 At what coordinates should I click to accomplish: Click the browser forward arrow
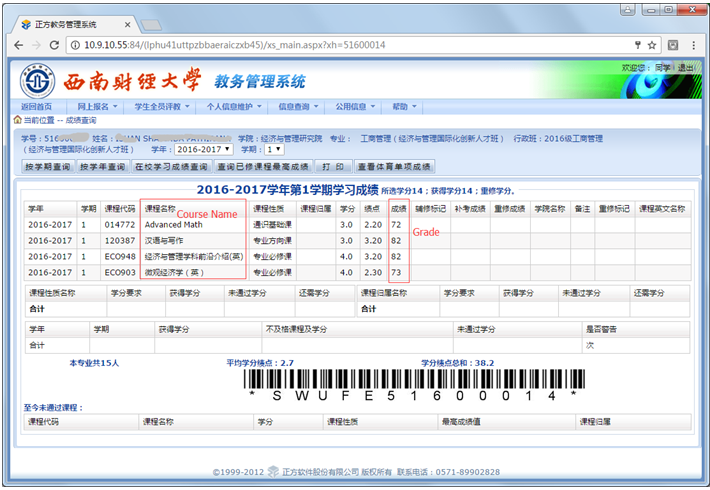coord(36,45)
